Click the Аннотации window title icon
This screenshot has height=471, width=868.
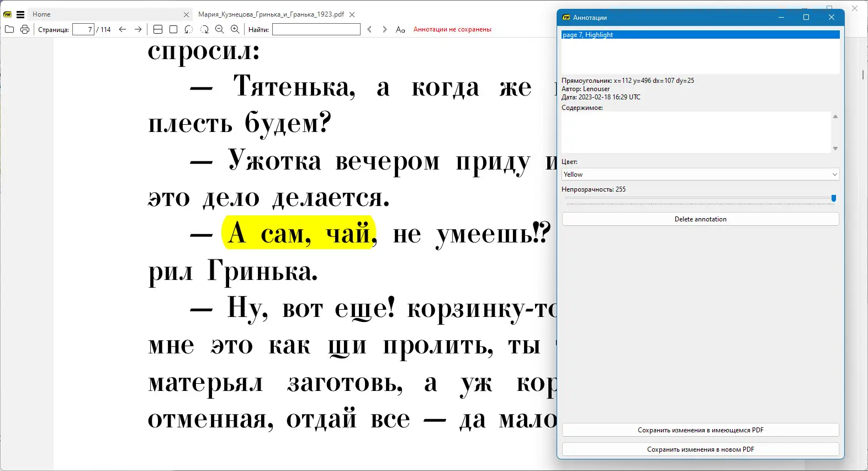point(566,18)
